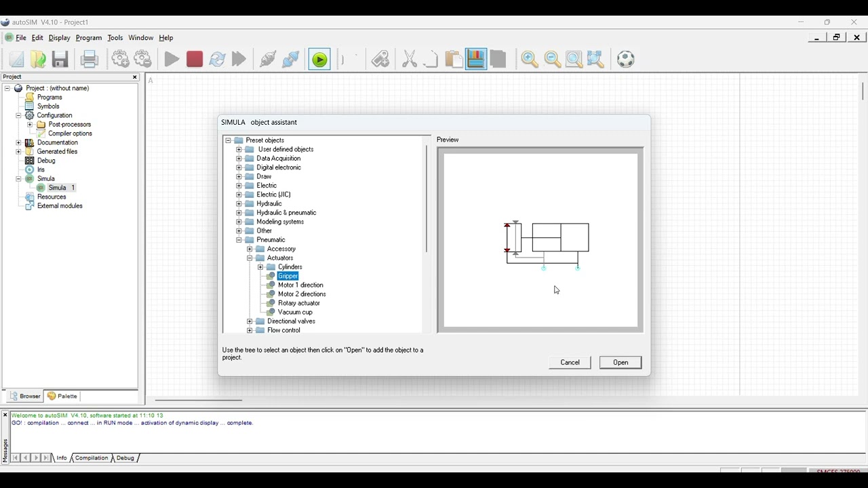The image size is (868, 488).
Task: Select Compiler options in Project tree
Action: point(70,134)
